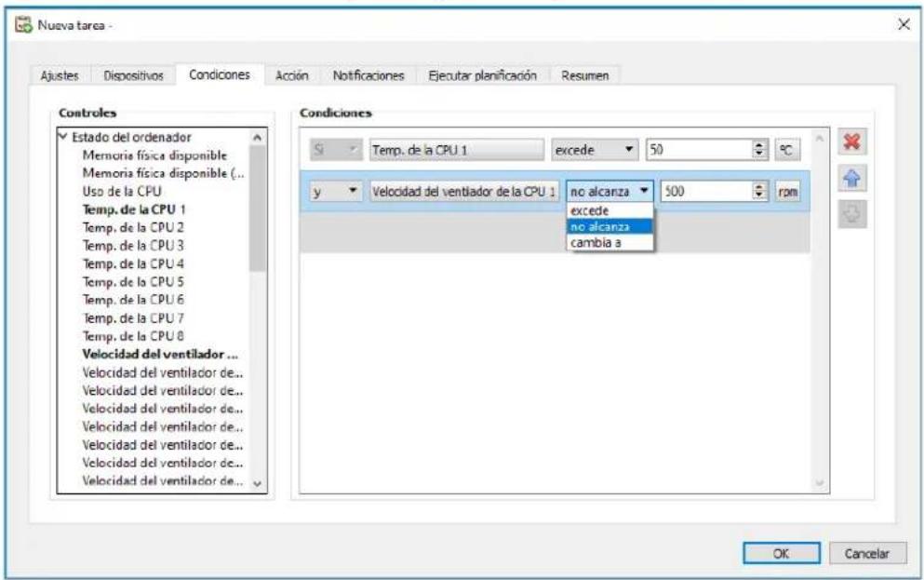The width and height of the screenshot is (924, 580).
Task: Click the °C unit button
Action: (789, 148)
